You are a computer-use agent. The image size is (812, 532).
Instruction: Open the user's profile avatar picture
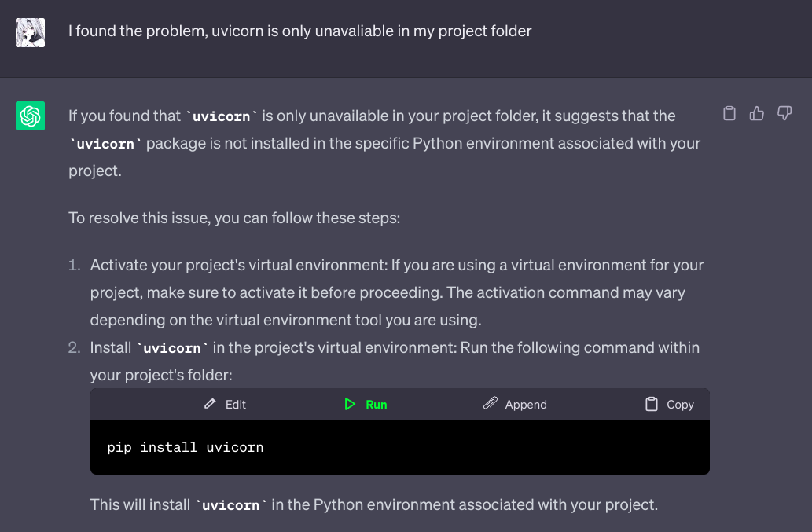30,32
